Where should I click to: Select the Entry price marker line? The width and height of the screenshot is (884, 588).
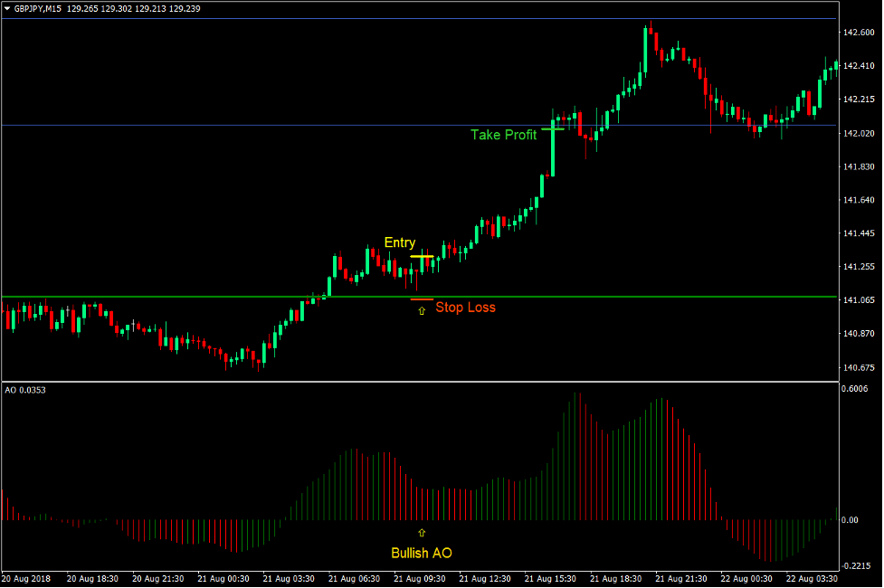click(421, 256)
